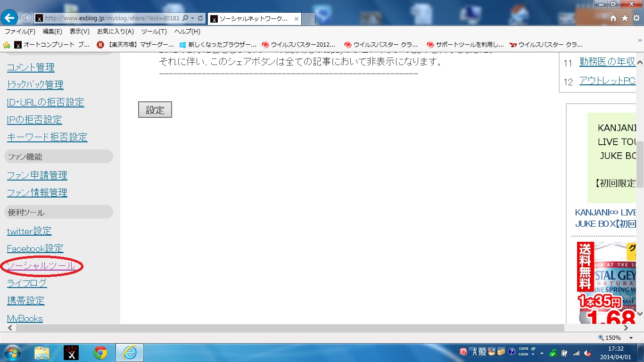Open Facebook設定 link

coord(35,248)
